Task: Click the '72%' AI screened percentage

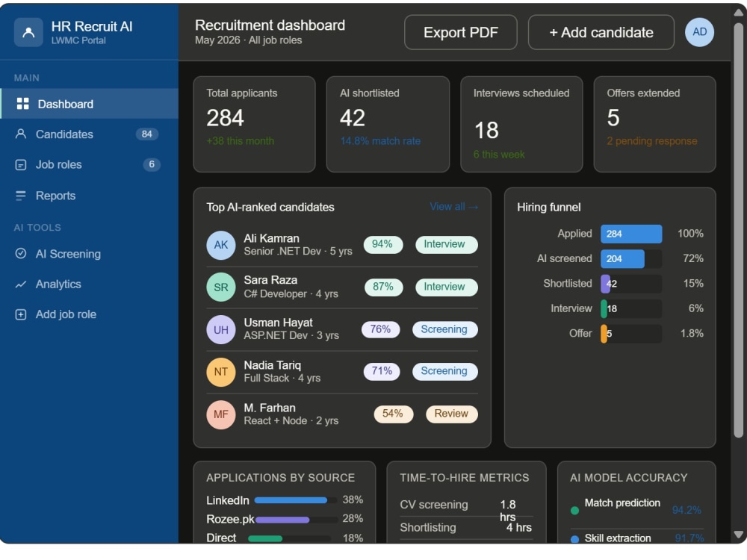Action: [x=692, y=258]
